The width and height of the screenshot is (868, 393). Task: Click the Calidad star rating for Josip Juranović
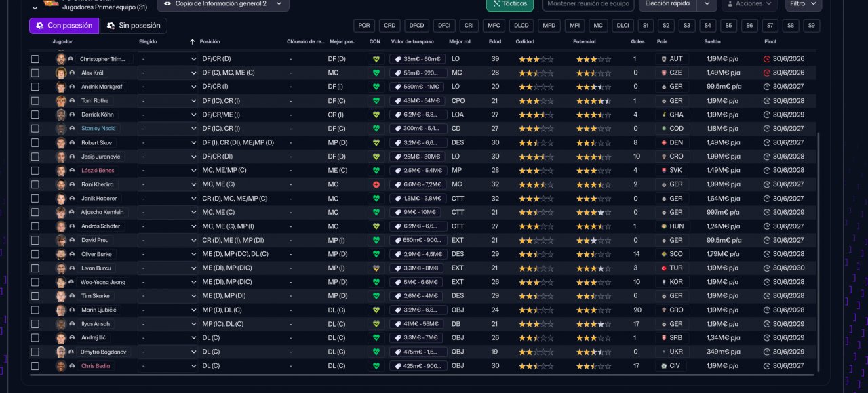pos(536,157)
